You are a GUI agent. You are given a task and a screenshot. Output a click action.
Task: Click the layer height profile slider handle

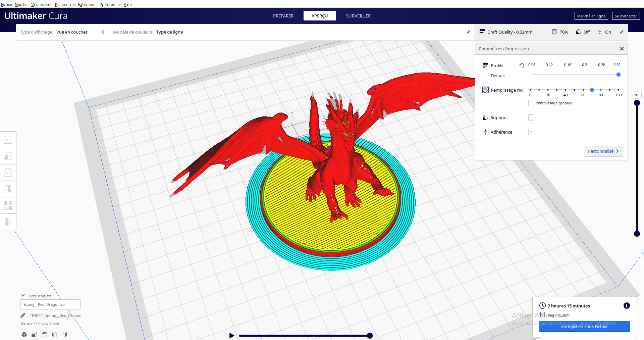point(619,75)
